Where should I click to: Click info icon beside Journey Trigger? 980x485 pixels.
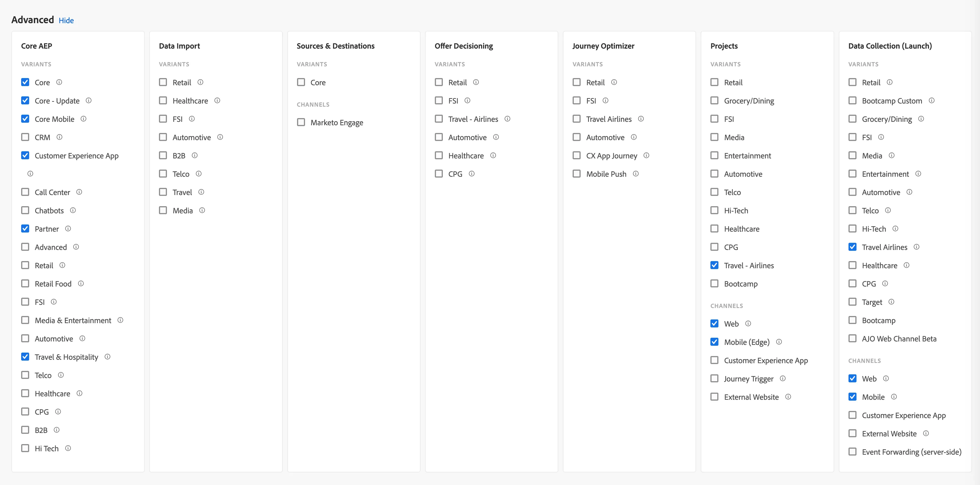[782, 378]
